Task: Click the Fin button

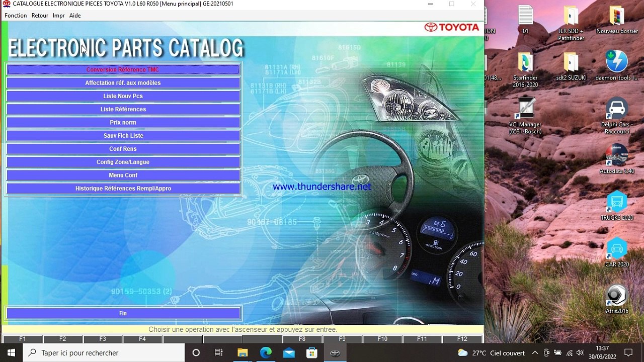Action: click(123, 313)
